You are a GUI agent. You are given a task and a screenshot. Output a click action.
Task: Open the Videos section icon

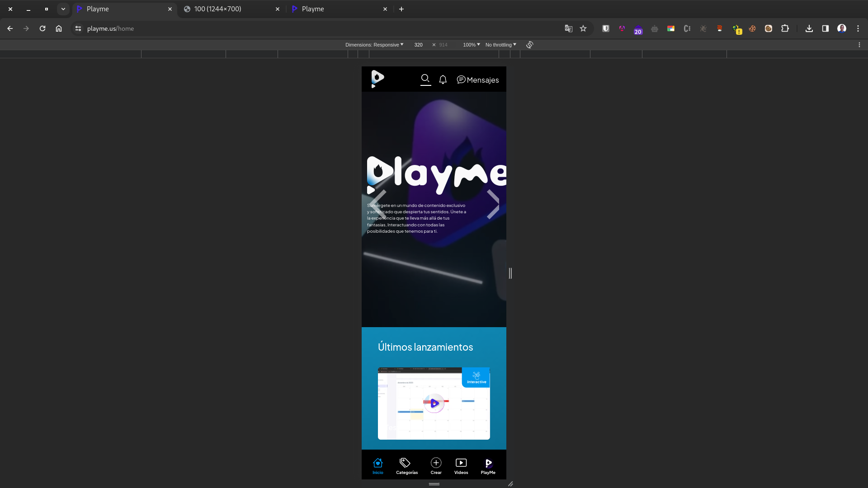click(x=461, y=463)
